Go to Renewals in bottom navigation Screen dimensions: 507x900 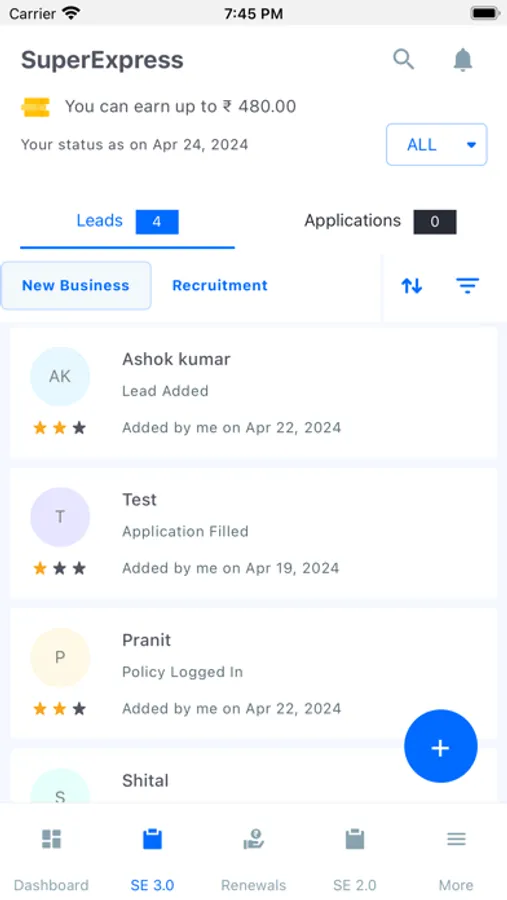coord(253,860)
